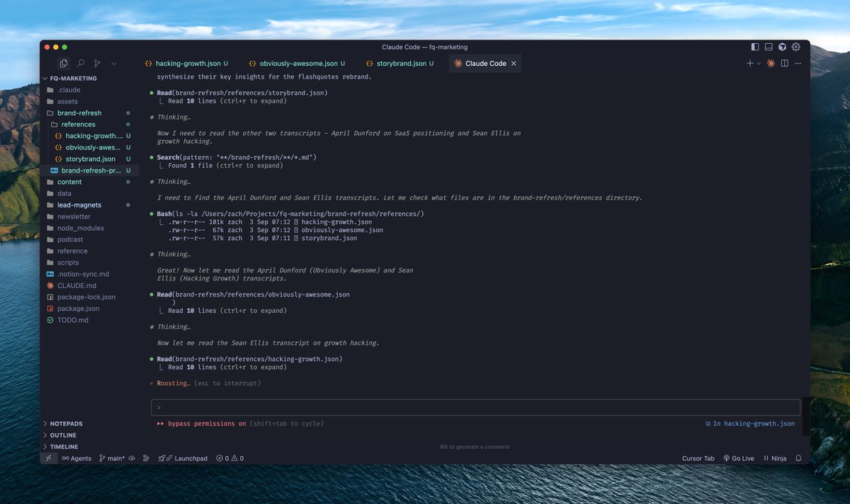Expand the .claude folder

(90, 90)
